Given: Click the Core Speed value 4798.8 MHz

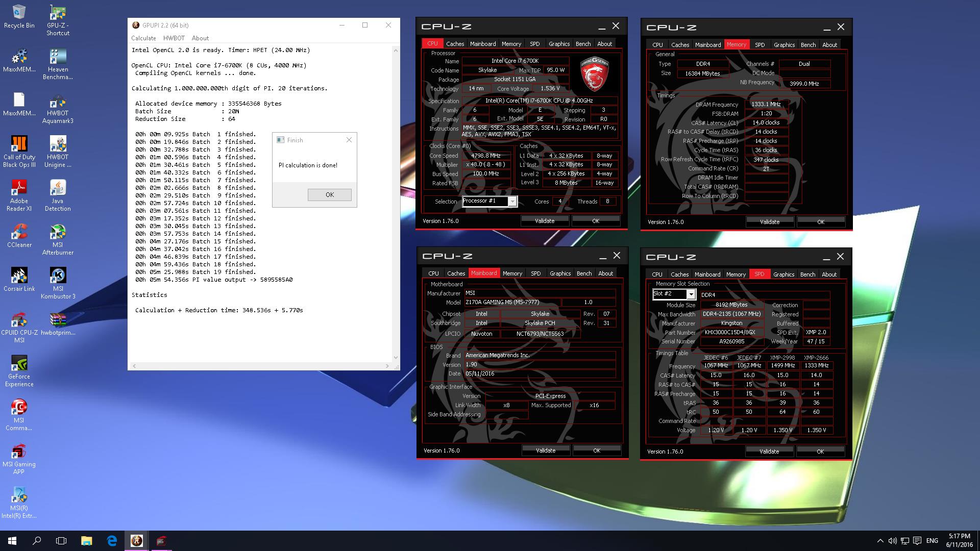Looking at the screenshot, I should [485, 156].
